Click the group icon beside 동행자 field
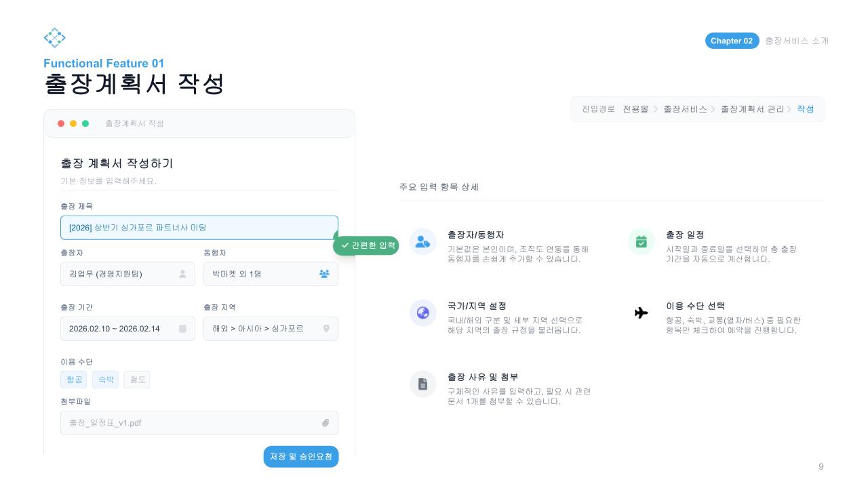The width and height of the screenshot is (868, 488). (x=324, y=274)
